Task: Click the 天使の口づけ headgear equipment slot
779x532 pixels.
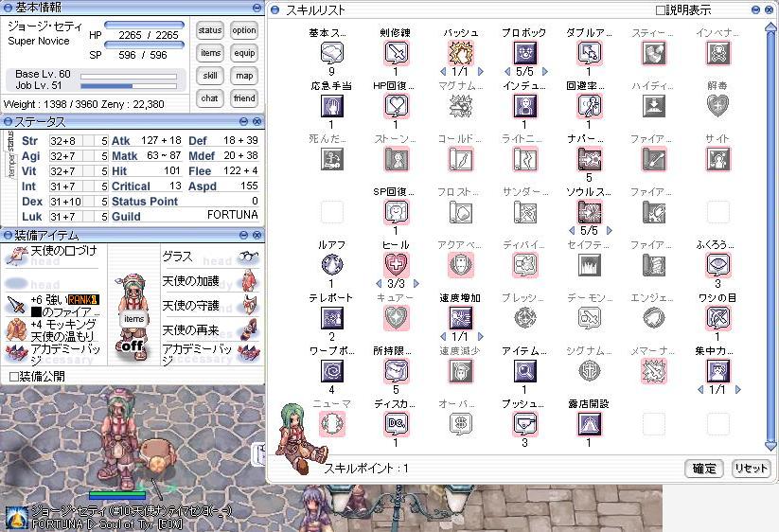Action: 54,256
